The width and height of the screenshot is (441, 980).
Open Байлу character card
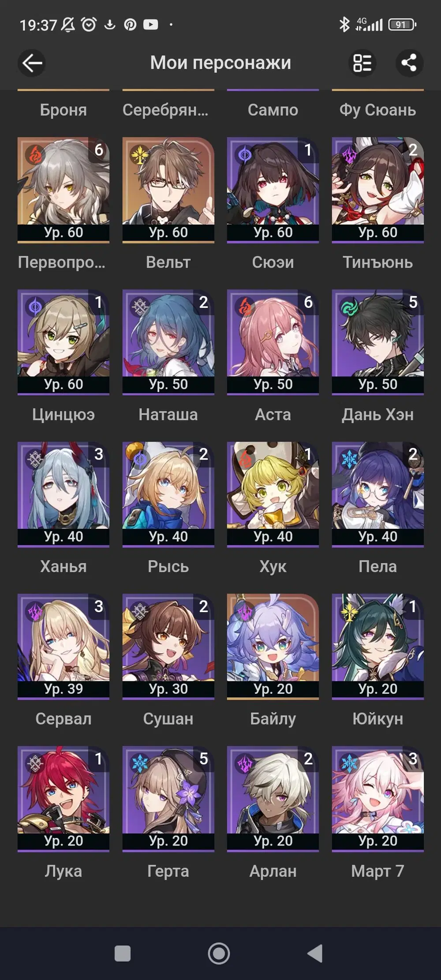coord(273,647)
